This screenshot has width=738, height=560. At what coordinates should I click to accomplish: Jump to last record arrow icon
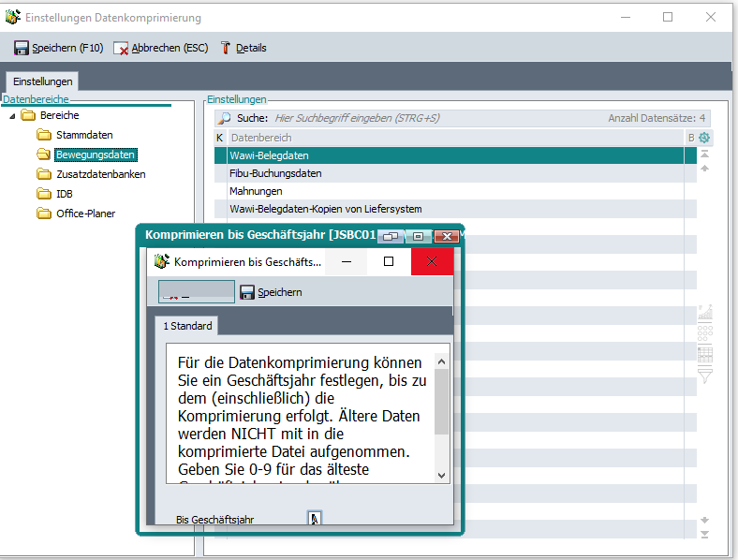click(x=704, y=534)
